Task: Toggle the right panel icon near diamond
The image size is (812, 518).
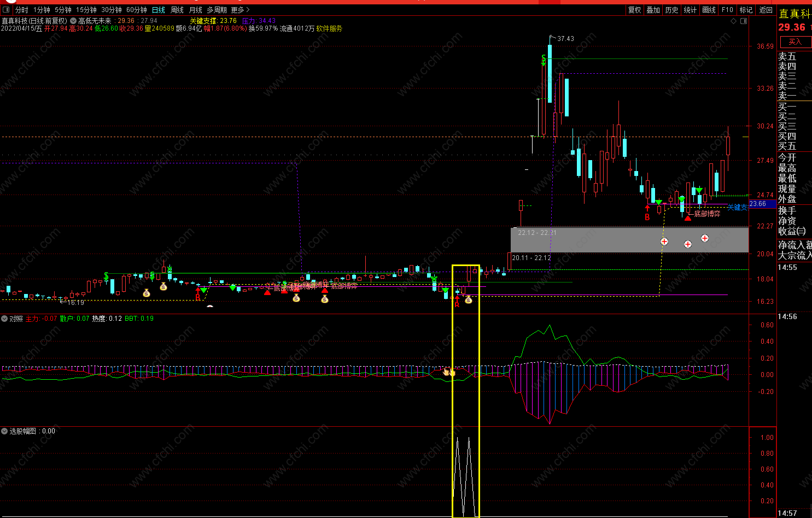Action: click(x=743, y=21)
